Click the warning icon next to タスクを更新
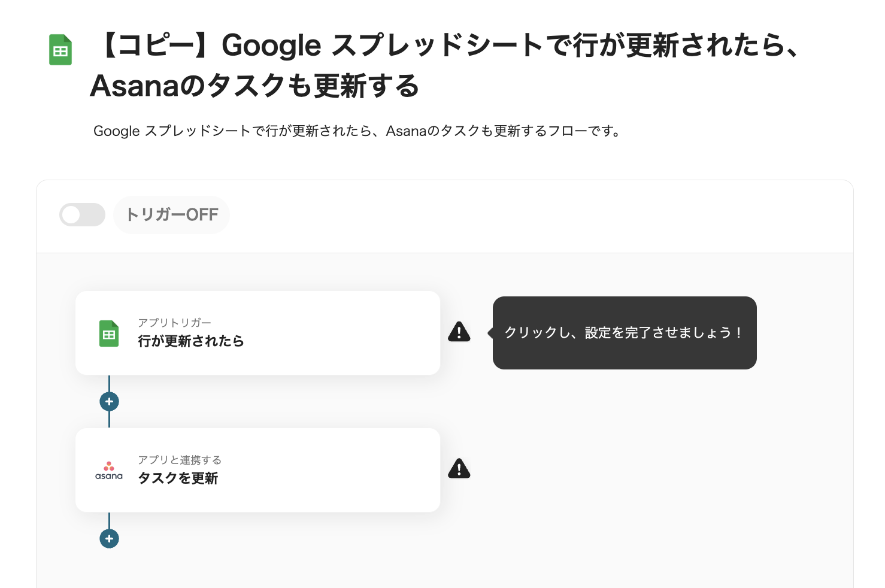The width and height of the screenshot is (885, 588). point(459,469)
